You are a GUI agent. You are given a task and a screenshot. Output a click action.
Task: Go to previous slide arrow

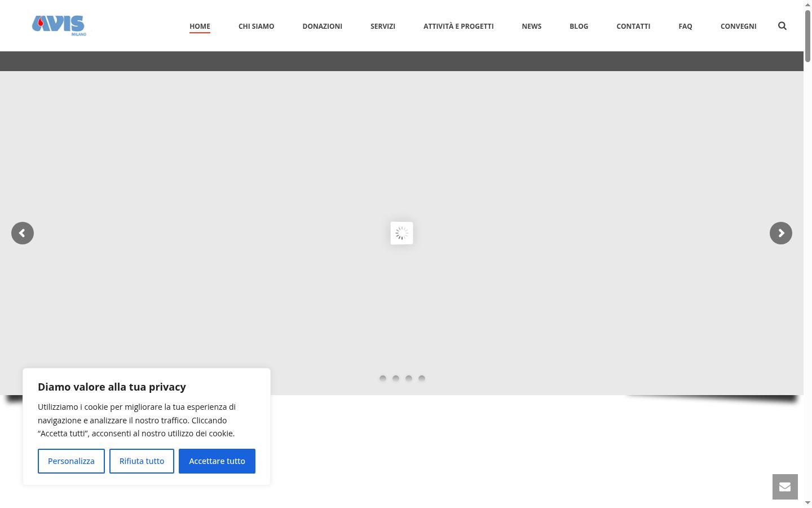pyautogui.click(x=23, y=233)
